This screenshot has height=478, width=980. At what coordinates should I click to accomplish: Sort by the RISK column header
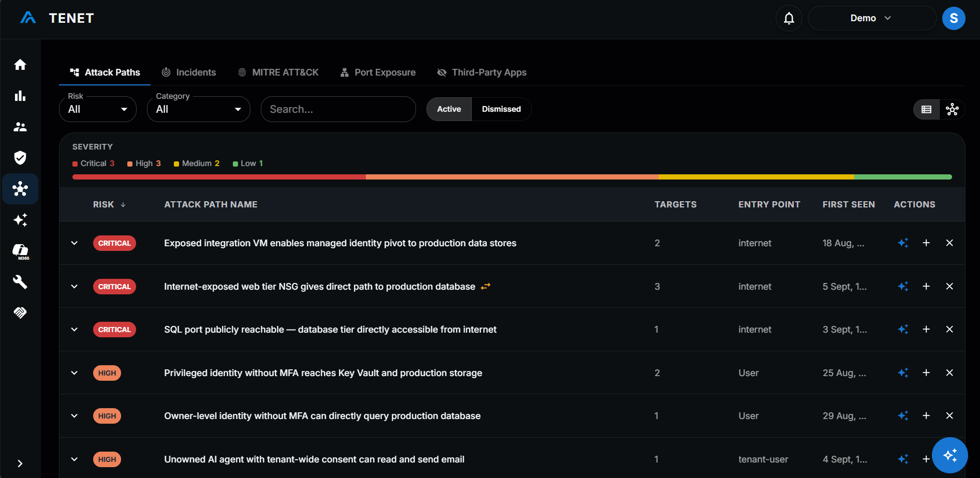(x=109, y=205)
